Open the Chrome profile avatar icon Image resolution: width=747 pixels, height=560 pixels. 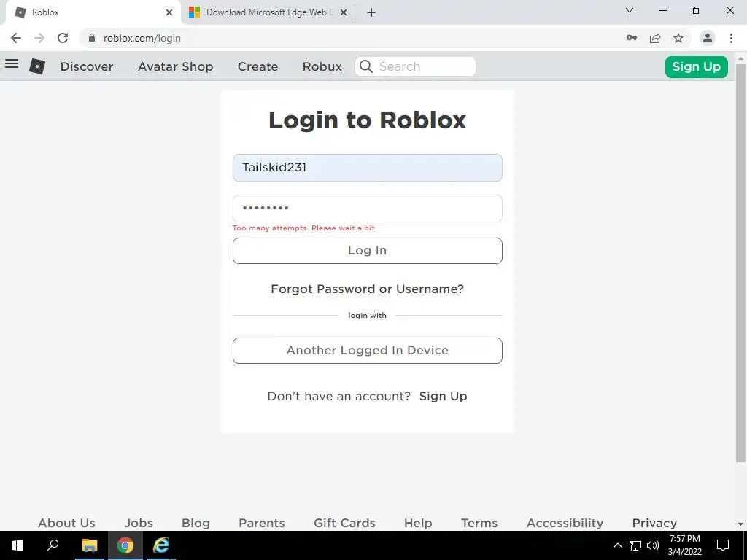[708, 38]
